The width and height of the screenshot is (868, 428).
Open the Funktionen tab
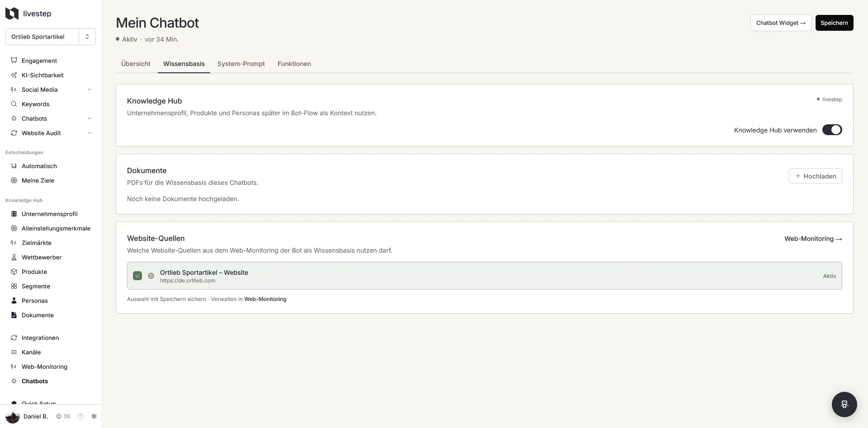pyautogui.click(x=294, y=64)
